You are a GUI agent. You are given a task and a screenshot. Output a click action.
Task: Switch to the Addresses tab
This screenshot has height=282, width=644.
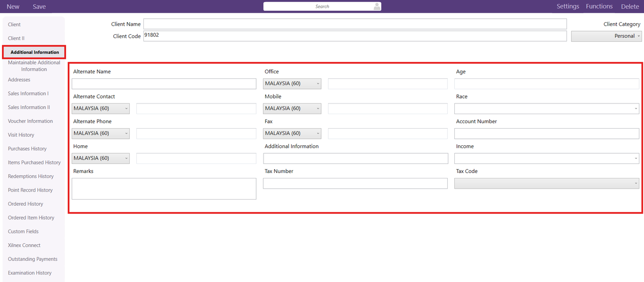[x=19, y=80]
